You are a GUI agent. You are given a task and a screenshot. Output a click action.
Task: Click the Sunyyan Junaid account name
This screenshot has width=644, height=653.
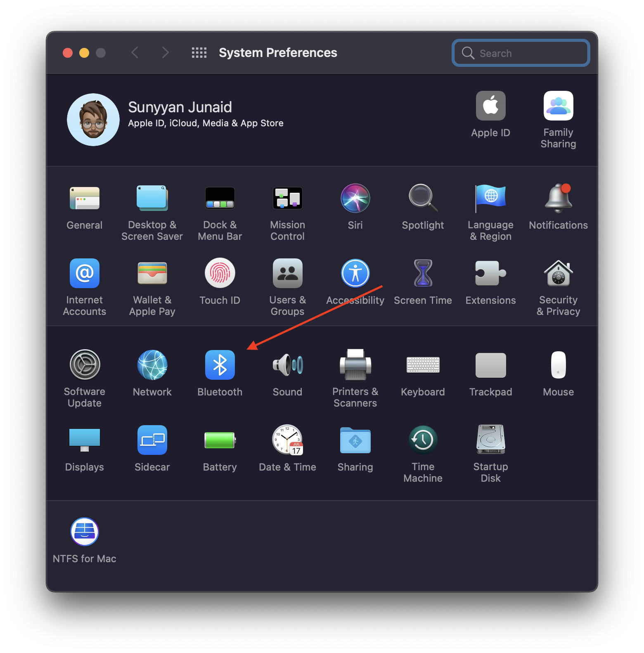click(x=180, y=107)
